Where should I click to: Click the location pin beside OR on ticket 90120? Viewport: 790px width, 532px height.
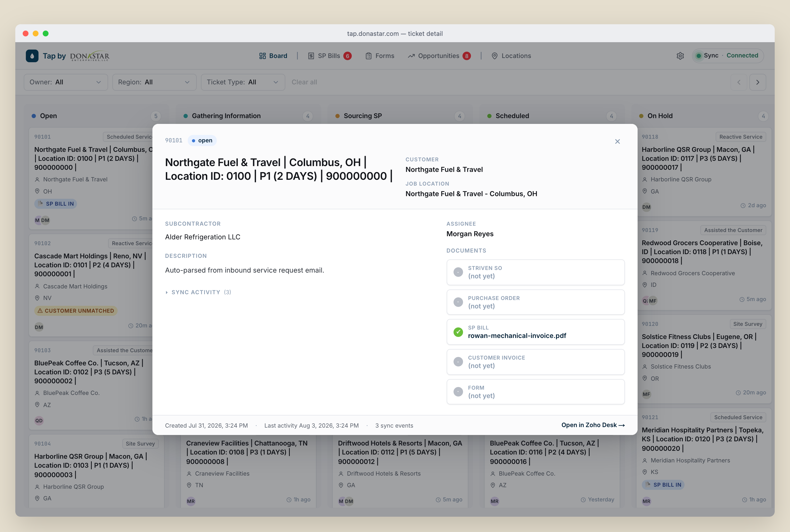(645, 378)
